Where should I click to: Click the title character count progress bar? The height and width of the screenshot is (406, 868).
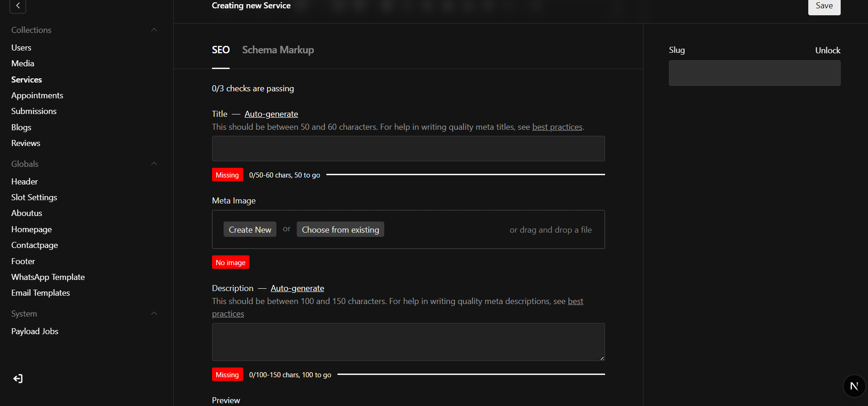pos(465,175)
